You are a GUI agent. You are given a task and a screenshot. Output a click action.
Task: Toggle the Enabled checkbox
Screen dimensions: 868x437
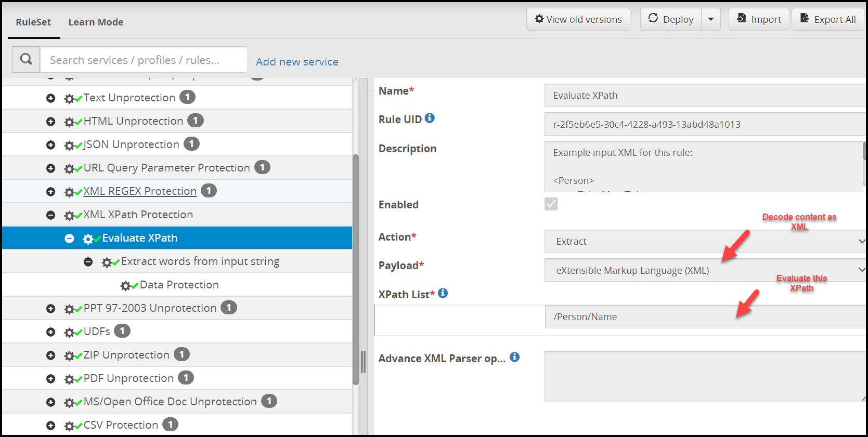tap(551, 204)
